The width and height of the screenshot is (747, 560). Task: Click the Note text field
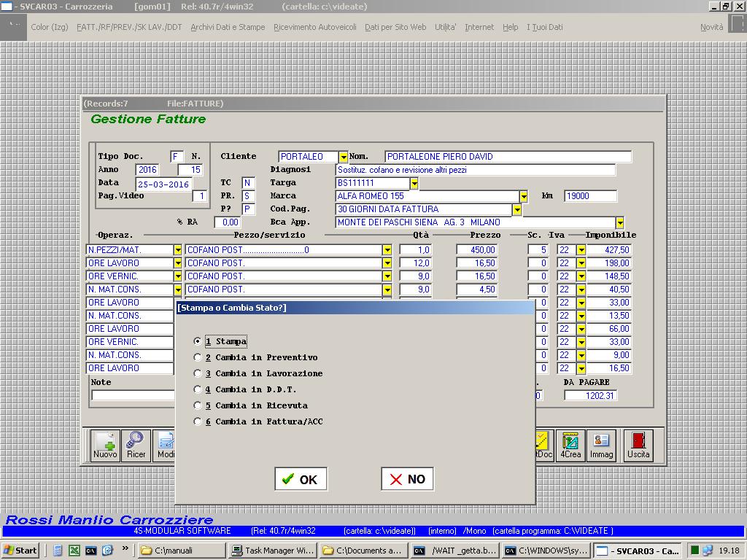pyautogui.click(x=133, y=396)
